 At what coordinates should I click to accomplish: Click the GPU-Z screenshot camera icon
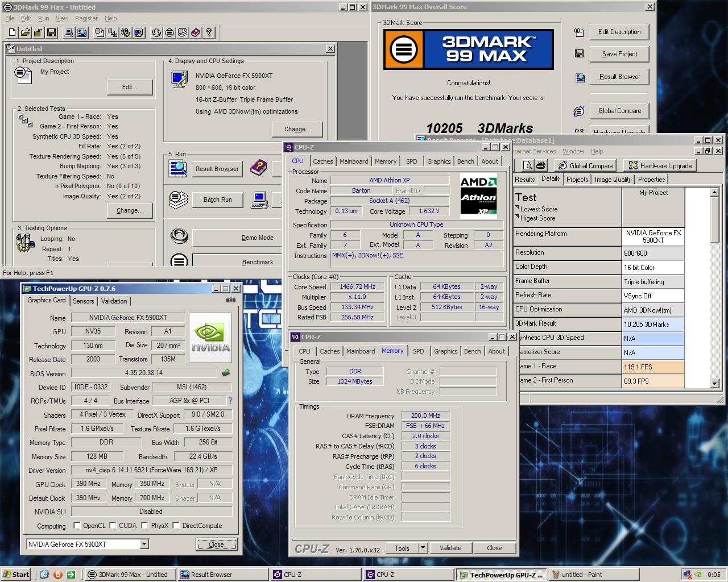[x=230, y=300]
